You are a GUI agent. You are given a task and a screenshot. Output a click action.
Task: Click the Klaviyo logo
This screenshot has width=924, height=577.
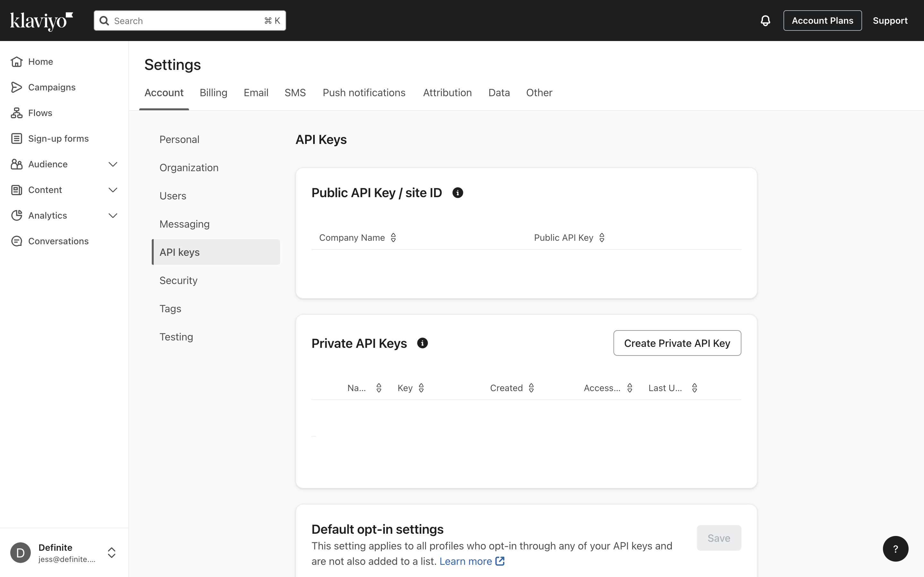[41, 21]
